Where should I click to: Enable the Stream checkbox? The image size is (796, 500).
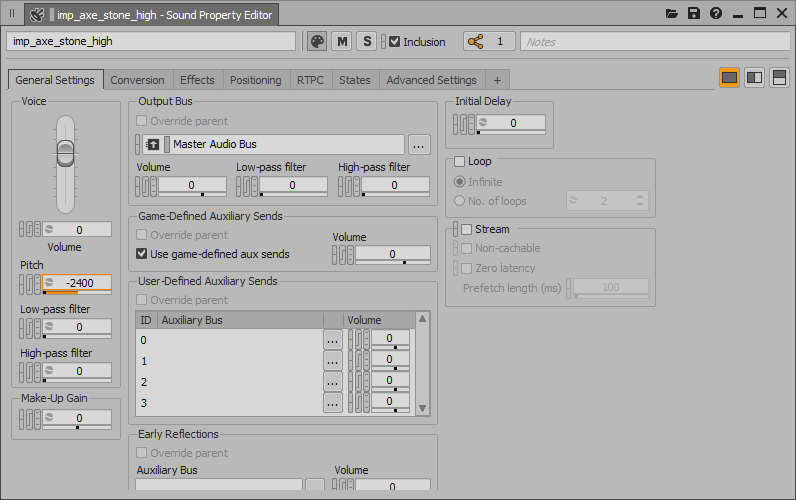coord(466,229)
